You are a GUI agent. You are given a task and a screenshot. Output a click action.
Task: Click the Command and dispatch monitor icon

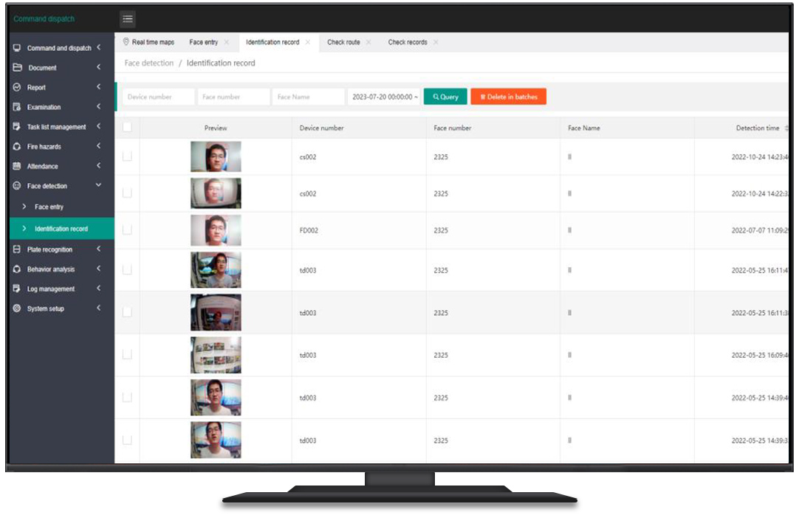pyautogui.click(x=17, y=48)
